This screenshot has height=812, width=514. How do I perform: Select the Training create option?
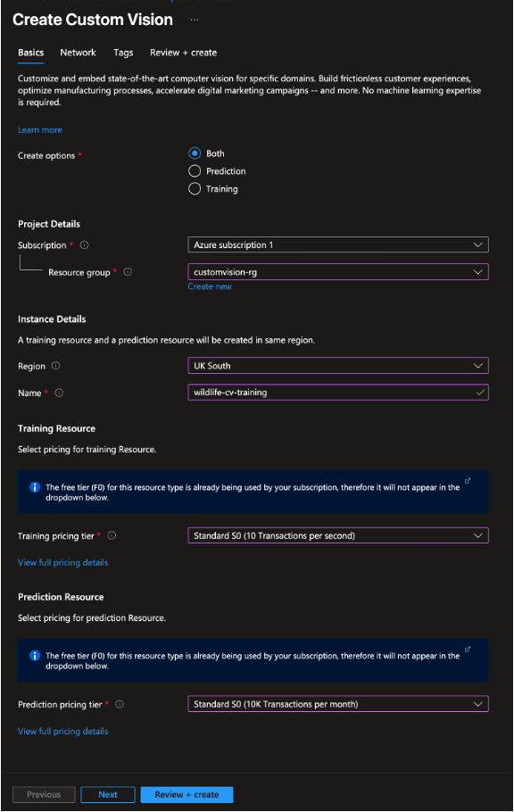point(195,188)
